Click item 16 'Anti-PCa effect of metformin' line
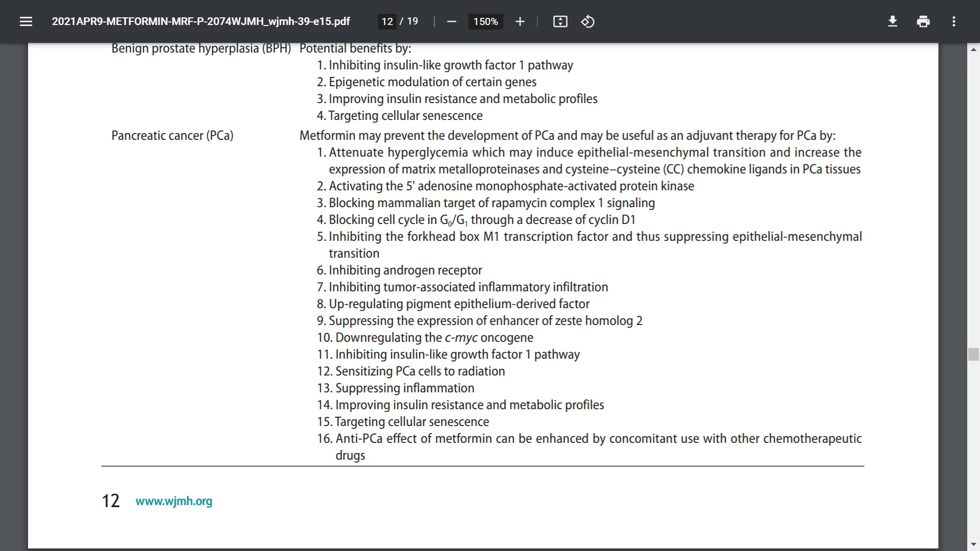The height and width of the screenshot is (551, 980). tap(590, 447)
